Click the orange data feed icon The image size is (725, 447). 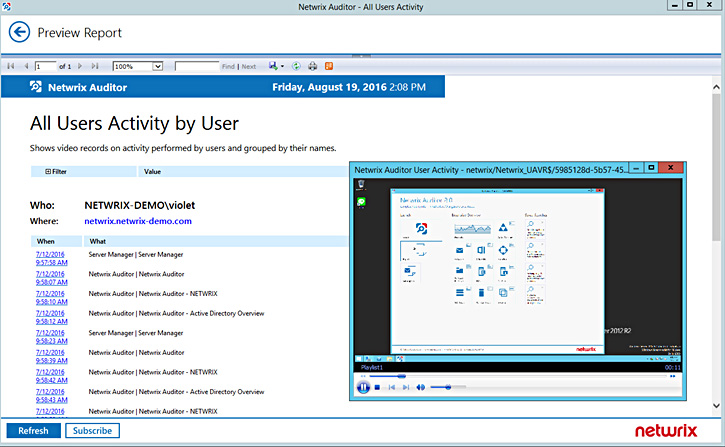pos(329,66)
